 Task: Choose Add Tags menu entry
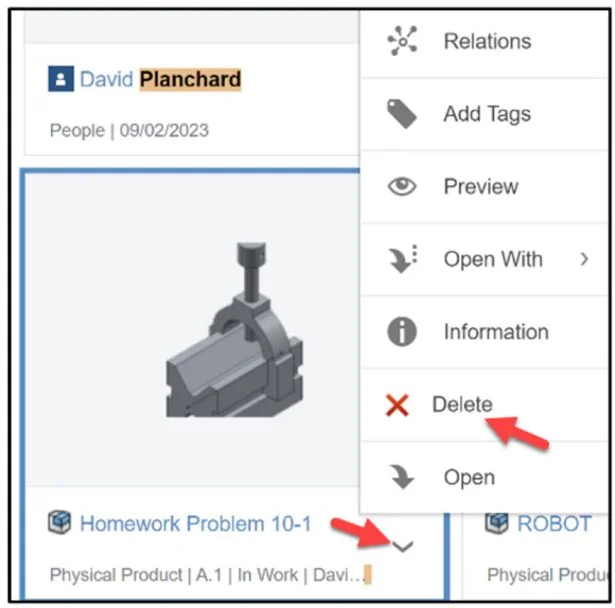pos(487,114)
